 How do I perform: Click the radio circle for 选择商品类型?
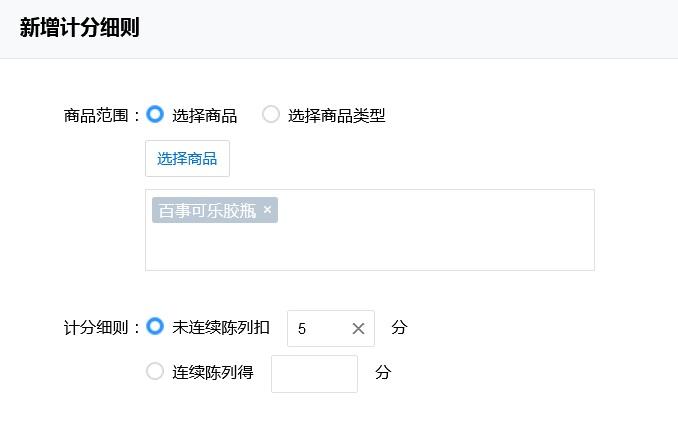click(x=271, y=114)
